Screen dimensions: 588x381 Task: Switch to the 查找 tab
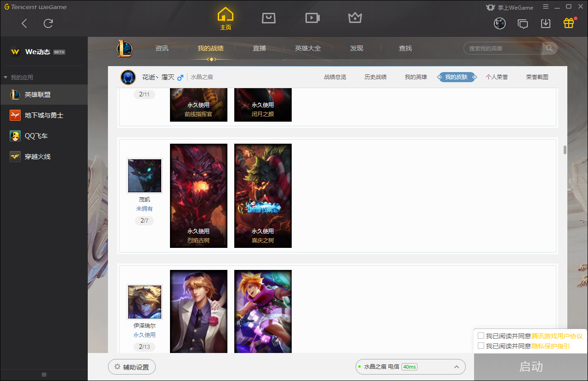[405, 48]
